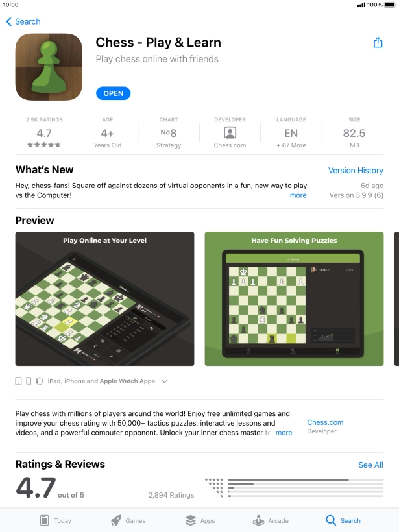399x532 pixels.
Task: Expand iPad, iPhone and Apple Watch Apps chevron
Action: coord(164,381)
